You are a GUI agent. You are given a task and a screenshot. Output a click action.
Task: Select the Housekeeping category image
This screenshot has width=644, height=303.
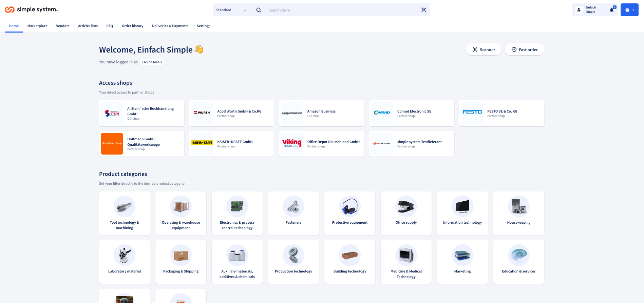(x=519, y=206)
